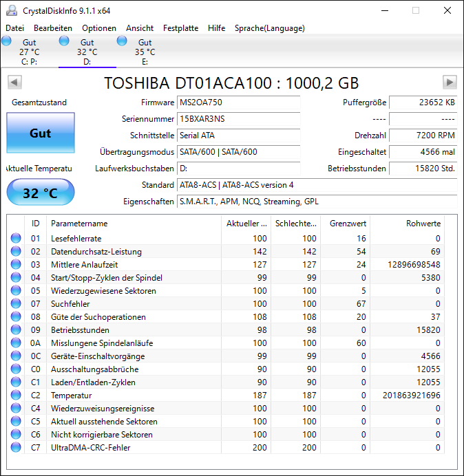Click the 32 °C temperature button
Screen dimensions: 464x476
tap(41, 192)
